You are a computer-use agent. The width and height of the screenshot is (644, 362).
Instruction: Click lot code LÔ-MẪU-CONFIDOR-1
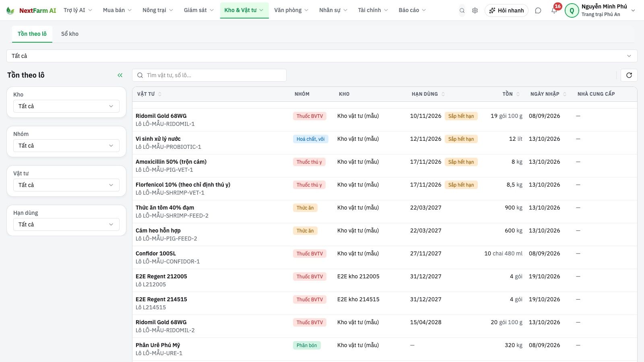171,261
